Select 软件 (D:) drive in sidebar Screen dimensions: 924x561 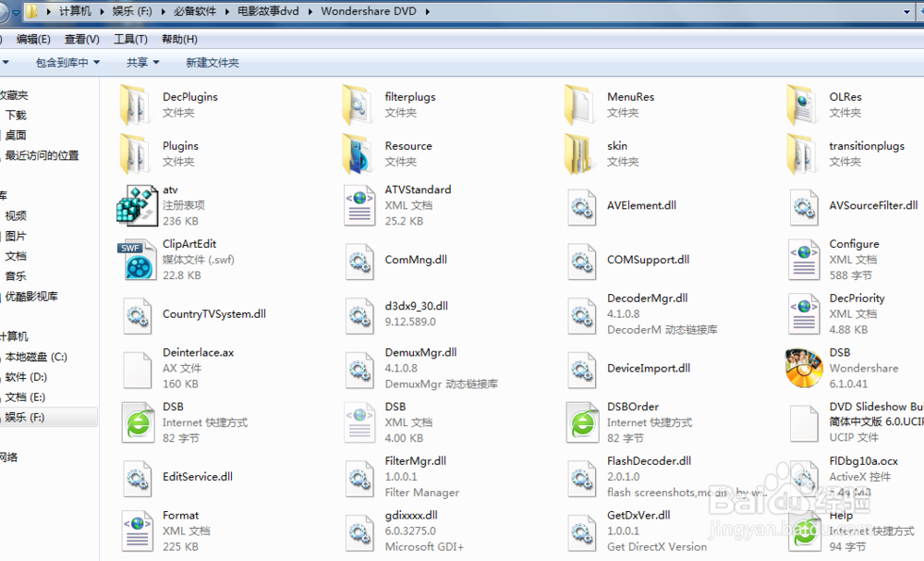26,376
